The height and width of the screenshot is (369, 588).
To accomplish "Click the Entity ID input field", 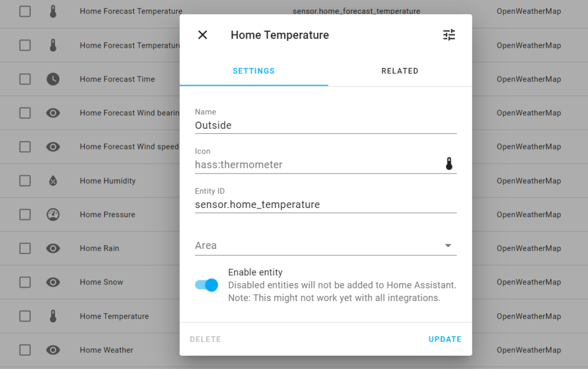I will pos(326,205).
